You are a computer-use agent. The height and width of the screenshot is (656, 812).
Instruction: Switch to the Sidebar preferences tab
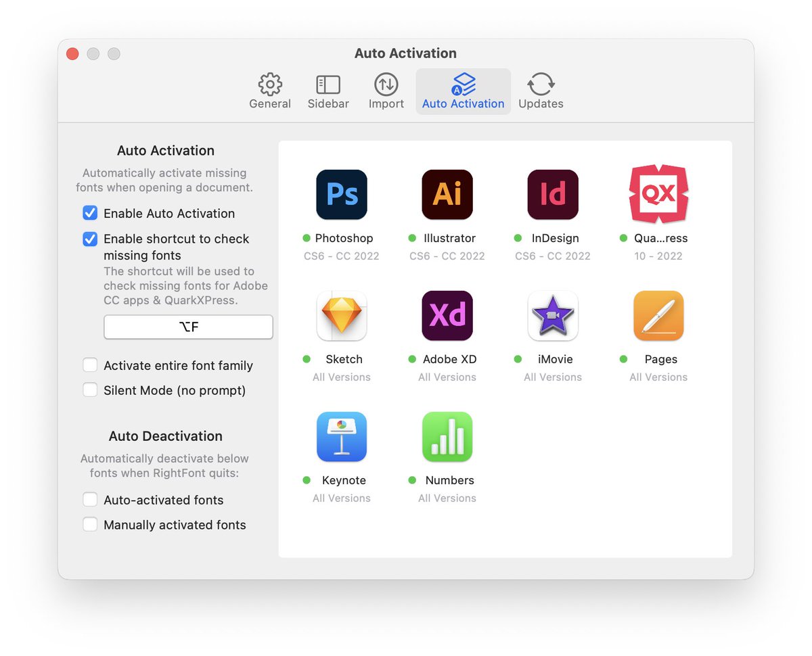328,91
